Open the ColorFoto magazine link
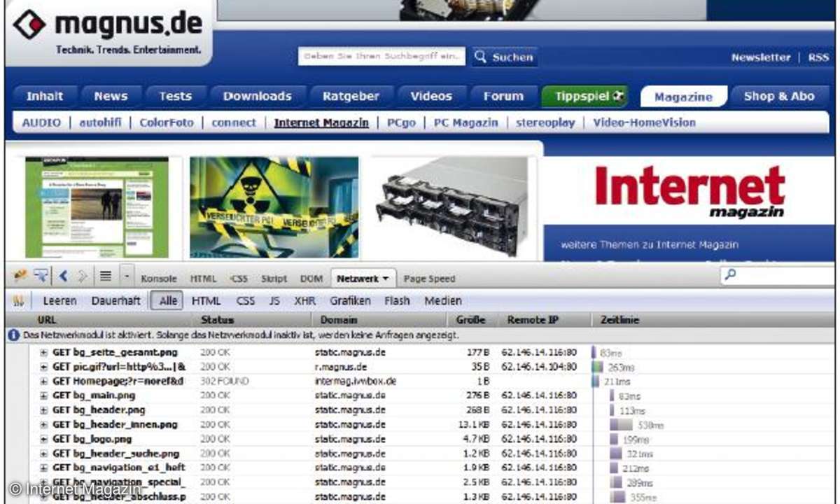Image resolution: width=840 pixels, height=504 pixels. pyautogui.click(x=167, y=122)
